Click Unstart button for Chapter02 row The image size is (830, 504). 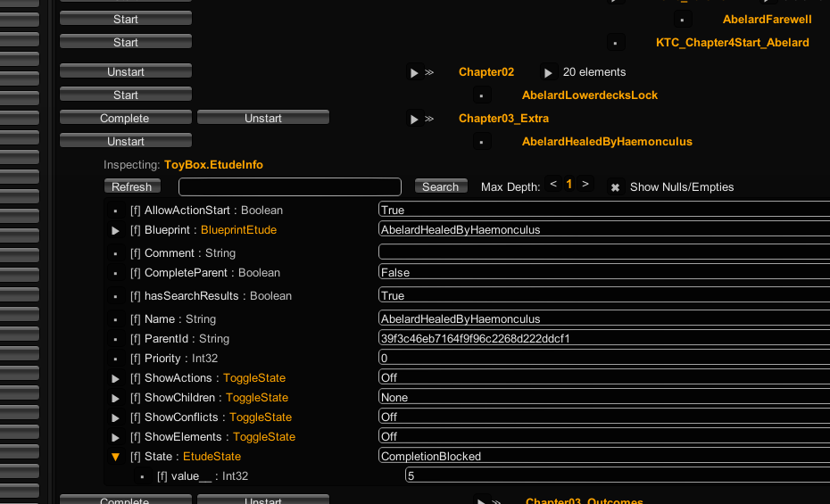(x=126, y=71)
